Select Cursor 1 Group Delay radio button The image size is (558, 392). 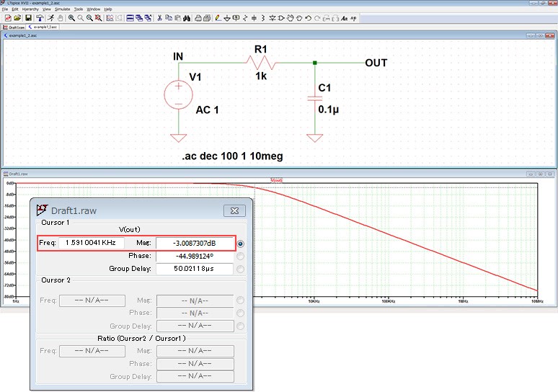coord(240,269)
